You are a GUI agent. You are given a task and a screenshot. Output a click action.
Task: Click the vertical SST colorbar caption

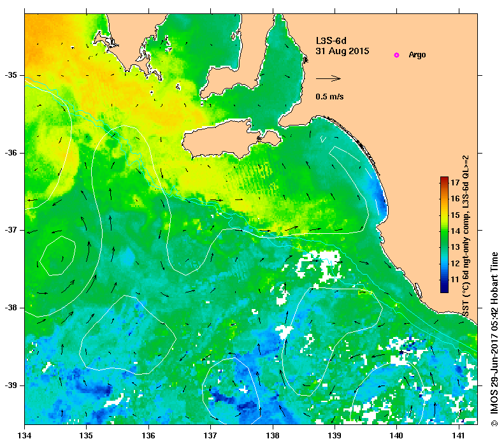tap(466, 236)
